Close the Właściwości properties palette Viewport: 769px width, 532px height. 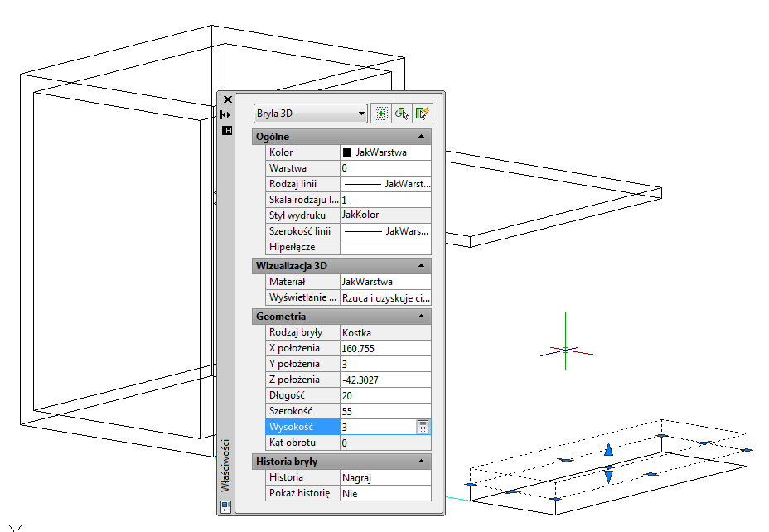coord(228,99)
